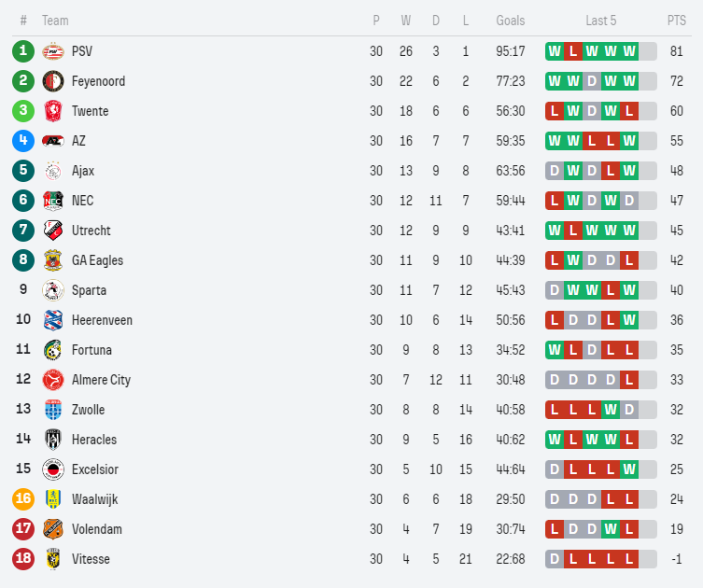Click the Volendam club logo
The image size is (703, 588).
tap(53, 529)
